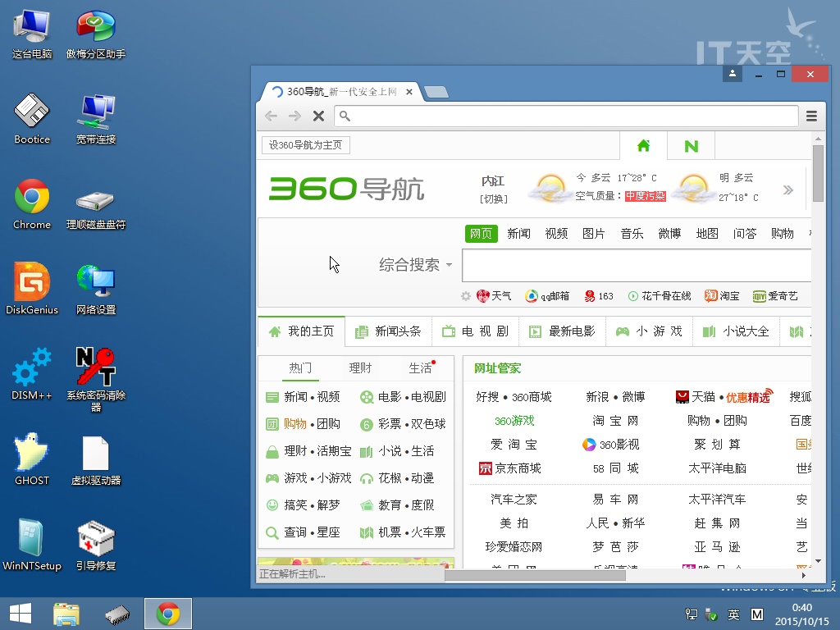Click the green home icon tab

click(643, 146)
